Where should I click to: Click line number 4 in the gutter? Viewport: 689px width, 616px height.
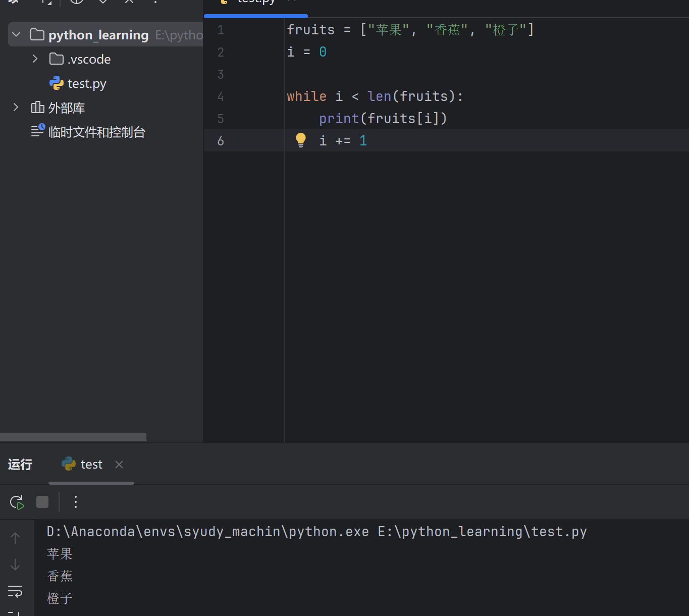(x=221, y=97)
